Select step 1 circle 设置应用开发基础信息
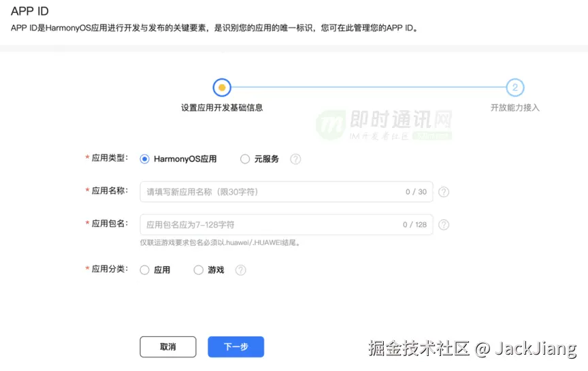 222,87
